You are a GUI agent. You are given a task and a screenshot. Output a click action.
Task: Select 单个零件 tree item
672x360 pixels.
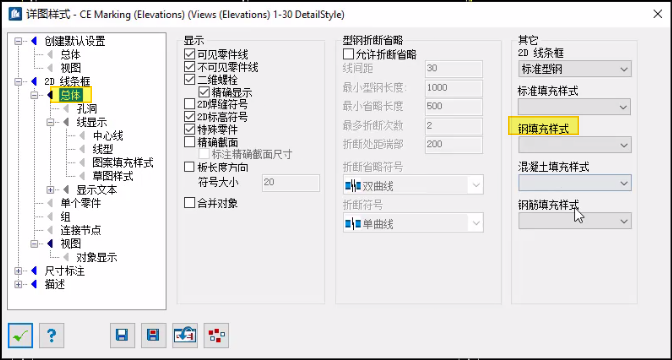81,203
